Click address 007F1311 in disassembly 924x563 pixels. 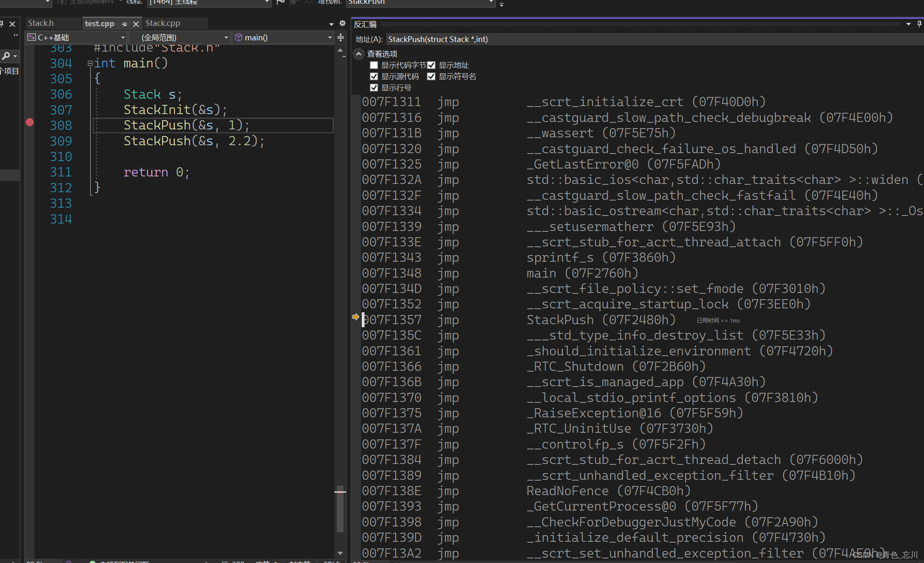click(x=391, y=102)
